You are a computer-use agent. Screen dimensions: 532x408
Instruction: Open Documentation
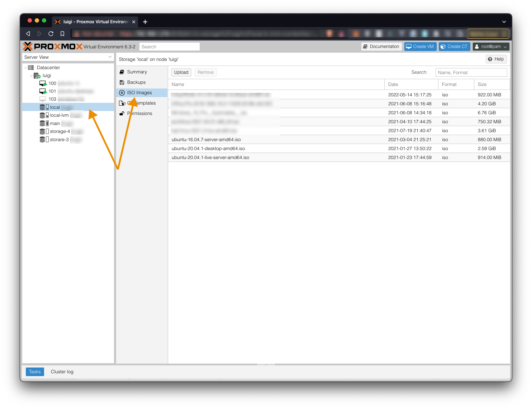tap(381, 47)
